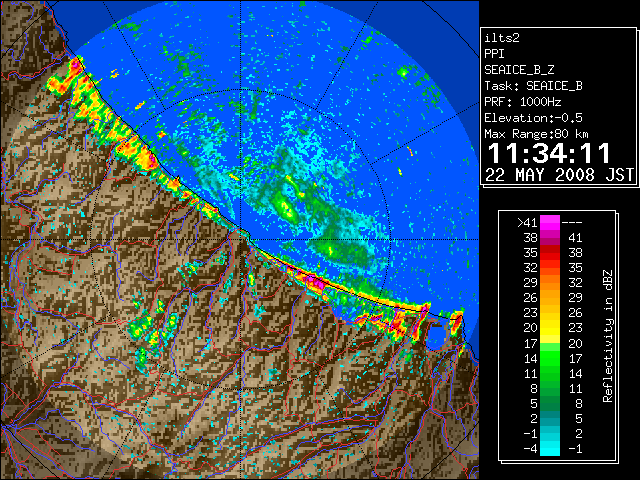Image resolution: width=640 pixels, height=480 pixels.
Task: Click the 'Reflectivity in dBZ' legend title
Action: (x=608, y=336)
